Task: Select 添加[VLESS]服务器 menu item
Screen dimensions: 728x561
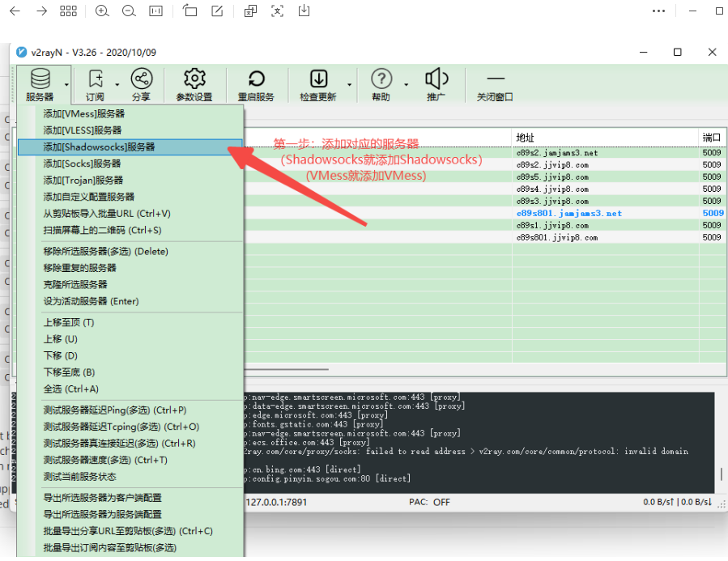Action: [130, 130]
